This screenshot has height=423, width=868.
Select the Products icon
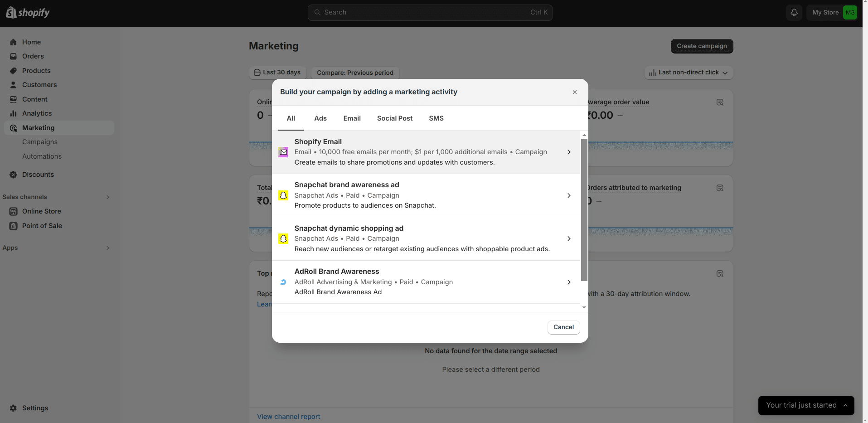14,71
